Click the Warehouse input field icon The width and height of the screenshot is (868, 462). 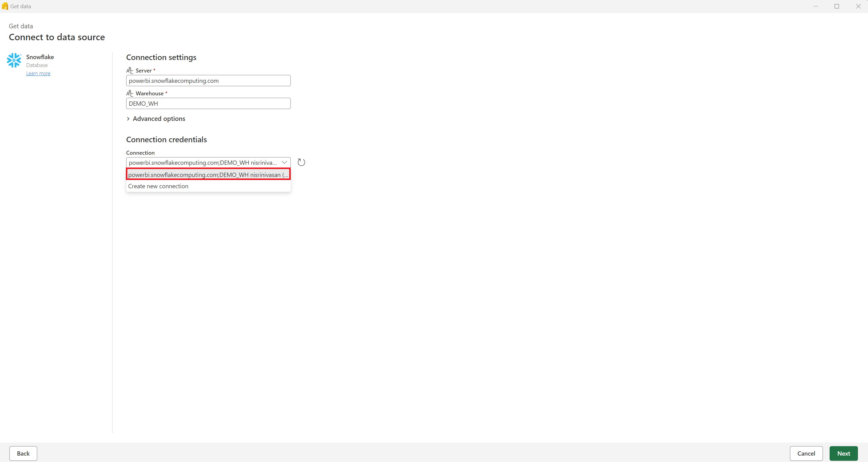click(x=129, y=93)
